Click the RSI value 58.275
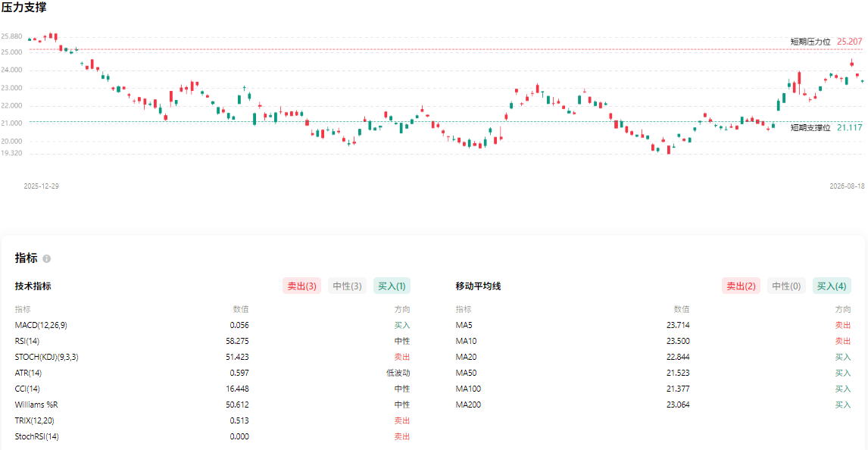868x450 pixels. [x=237, y=342]
